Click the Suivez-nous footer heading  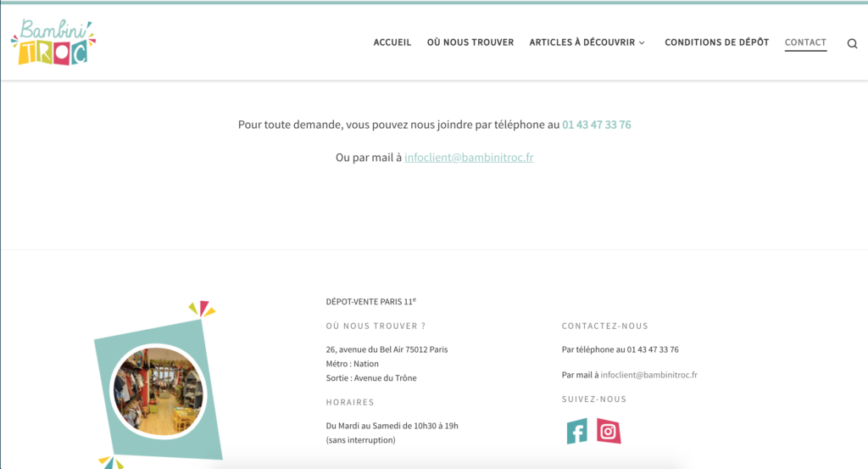[x=594, y=399]
